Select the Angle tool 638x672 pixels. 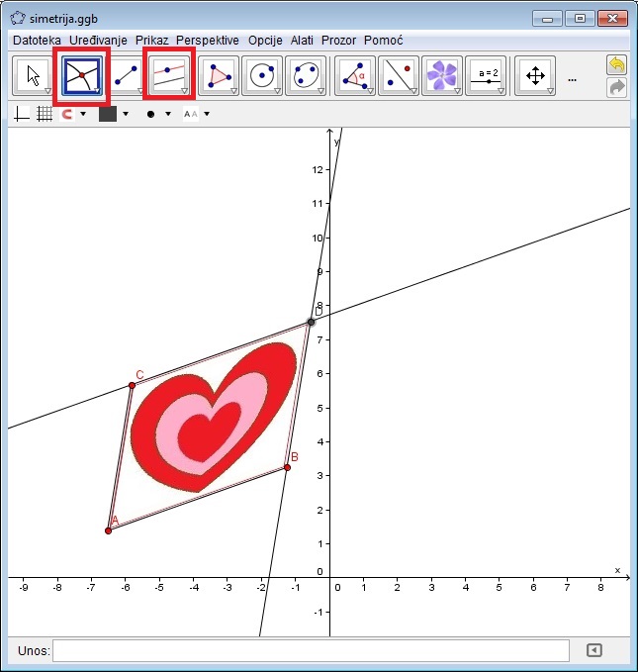355,75
